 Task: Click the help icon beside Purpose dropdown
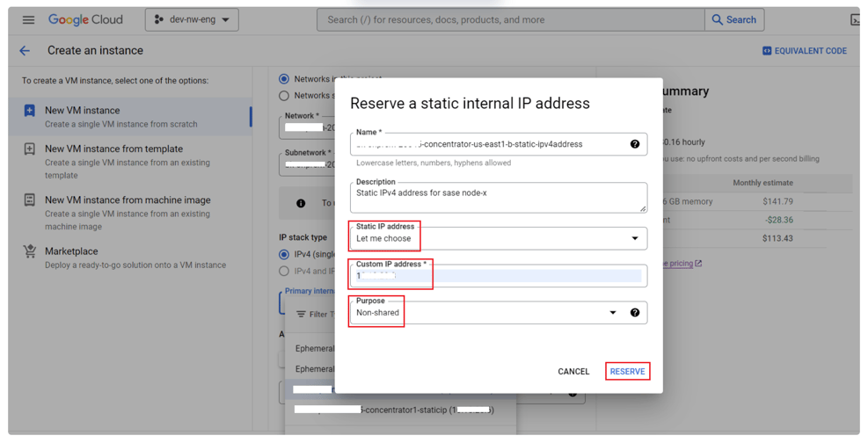634,313
